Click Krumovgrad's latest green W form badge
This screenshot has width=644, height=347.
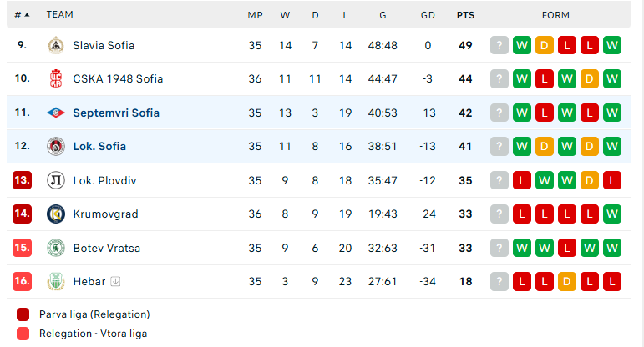coord(612,214)
